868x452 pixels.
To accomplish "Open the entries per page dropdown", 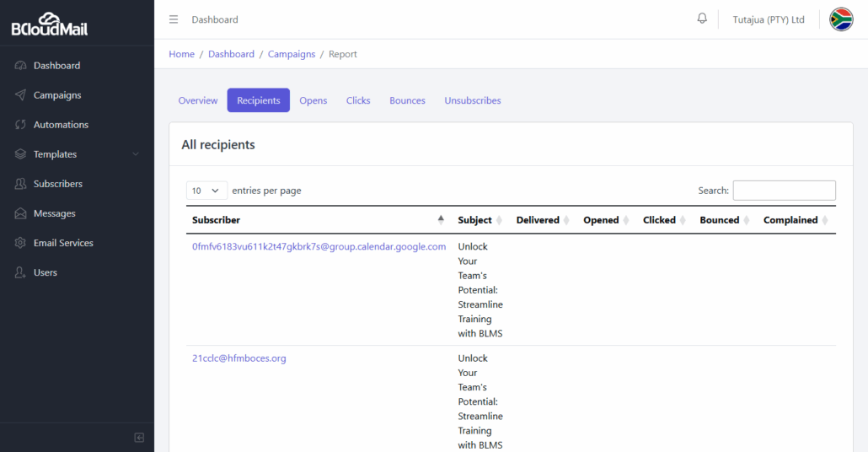I will 206,191.
